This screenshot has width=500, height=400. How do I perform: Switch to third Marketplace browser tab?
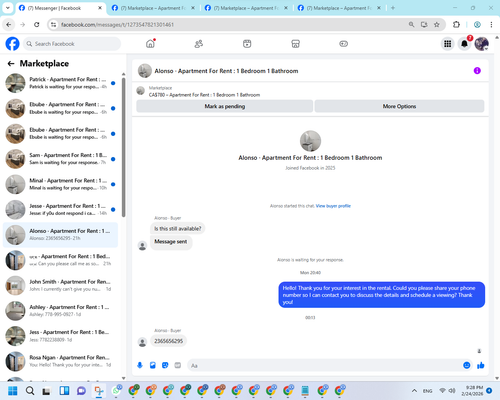[x=246, y=8]
